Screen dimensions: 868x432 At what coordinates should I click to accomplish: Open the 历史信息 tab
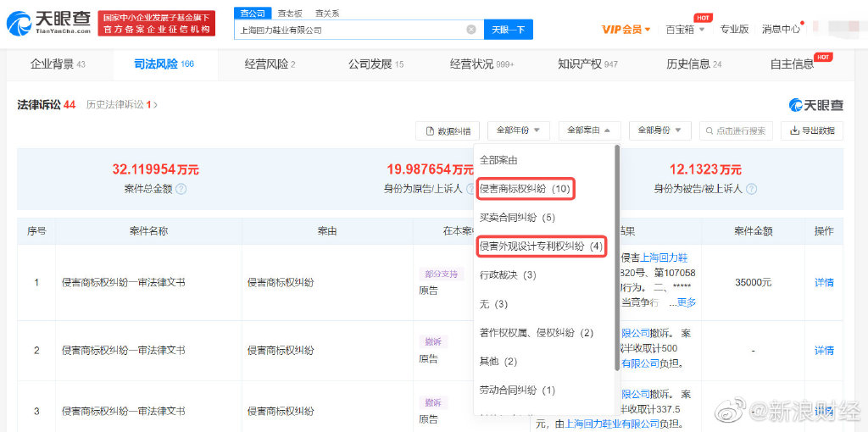[x=693, y=64]
